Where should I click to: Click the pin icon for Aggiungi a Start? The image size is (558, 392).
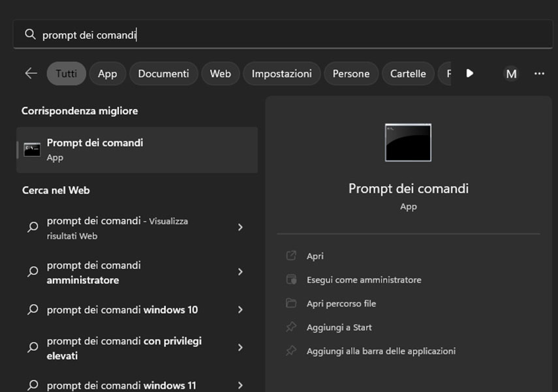tap(291, 327)
